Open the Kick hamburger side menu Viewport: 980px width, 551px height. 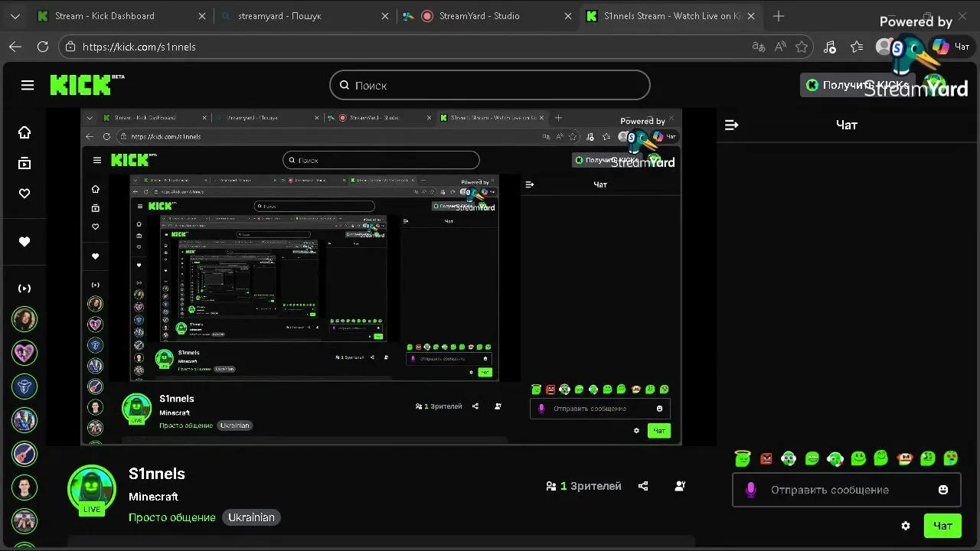(28, 85)
